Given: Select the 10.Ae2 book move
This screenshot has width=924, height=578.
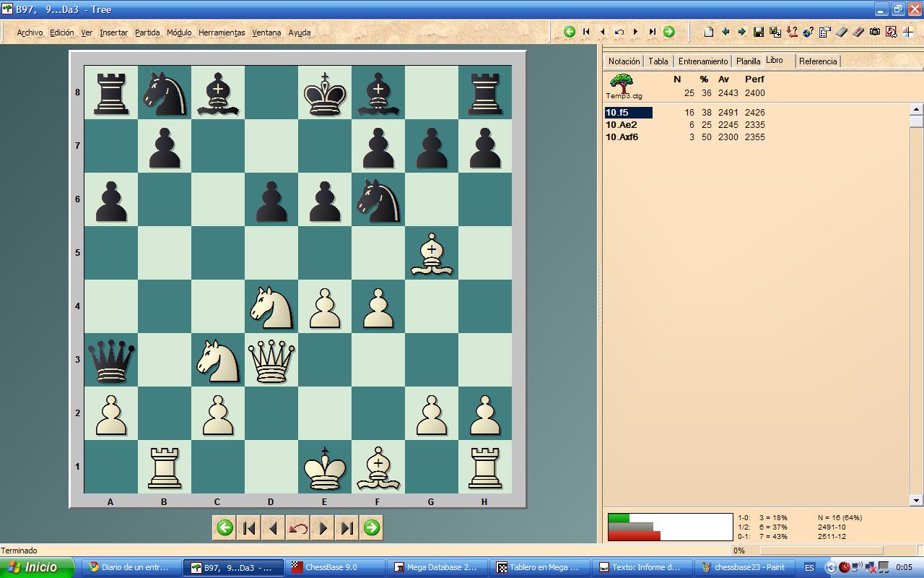Looking at the screenshot, I should tap(622, 124).
